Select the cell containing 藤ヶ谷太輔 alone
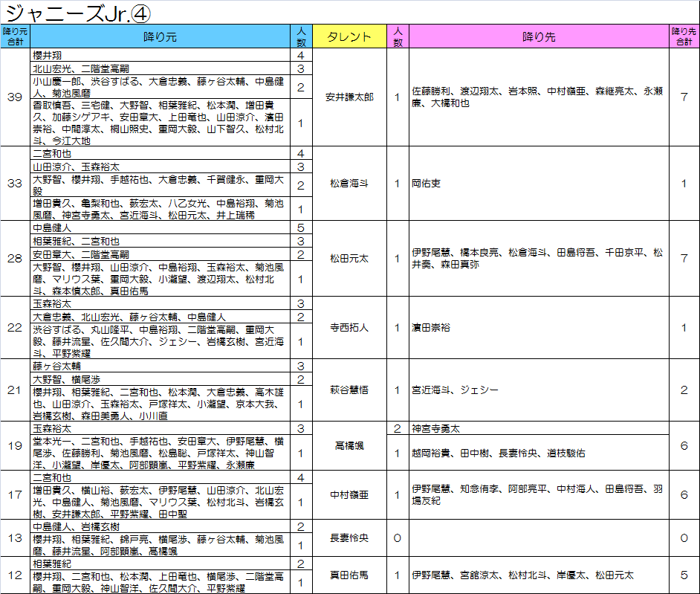This screenshot has width=700, height=594. [x=161, y=366]
